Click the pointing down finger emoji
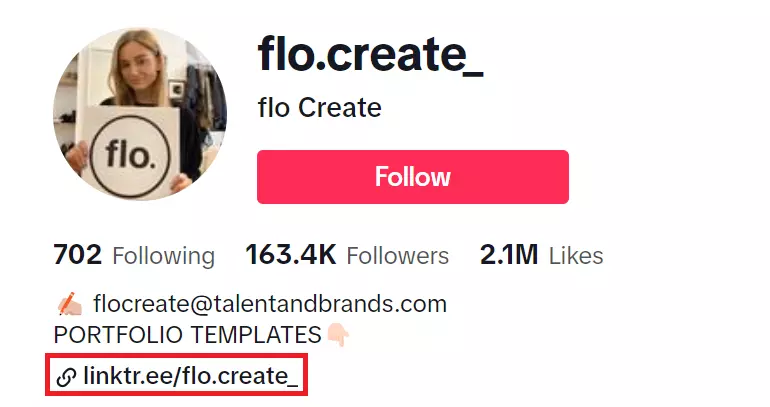Screen dimensions: 770x407 tap(338, 335)
